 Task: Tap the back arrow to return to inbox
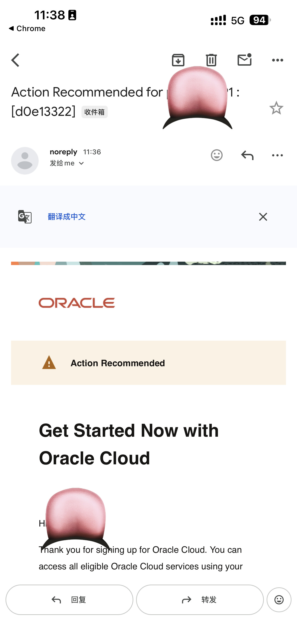(15, 60)
